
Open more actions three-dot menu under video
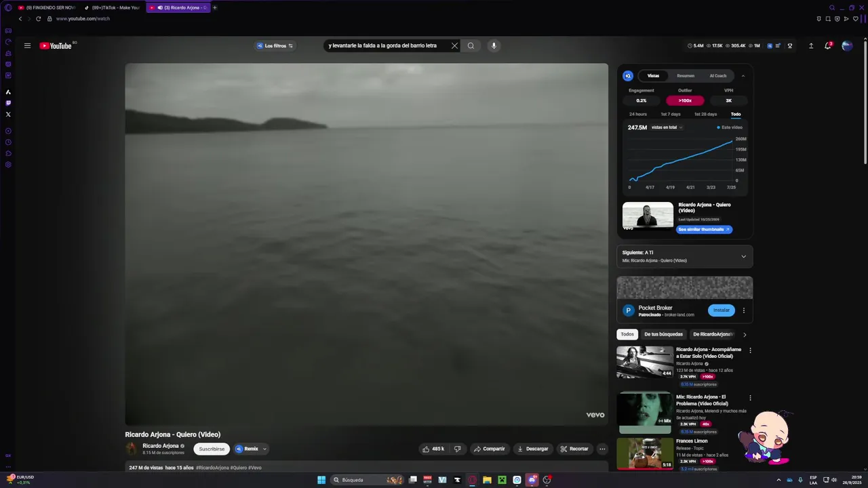(x=601, y=449)
